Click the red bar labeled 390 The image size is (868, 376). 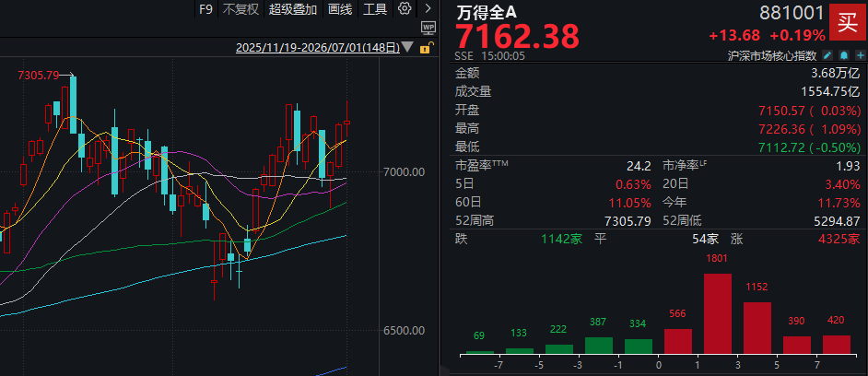pyautogui.click(x=797, y=345)
